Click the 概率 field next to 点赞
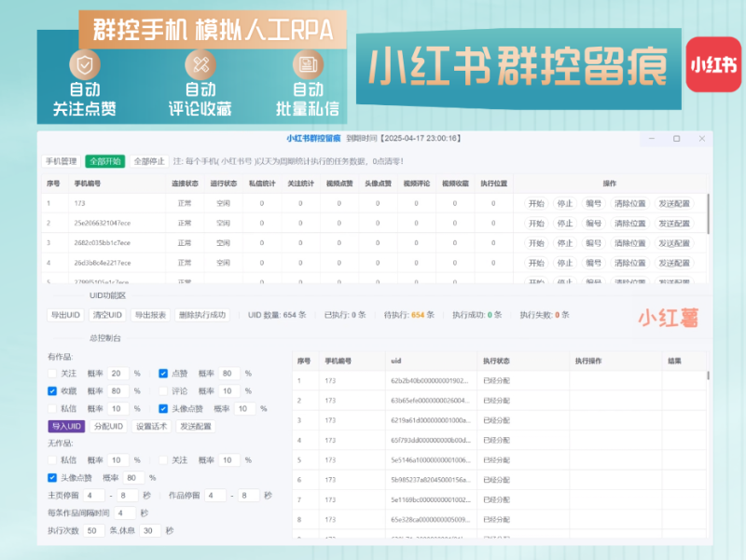 (228, 374)
